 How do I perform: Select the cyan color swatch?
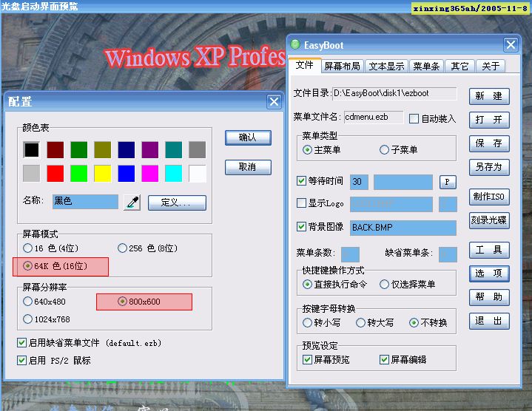pyautogui.click(x=174, y=174)
